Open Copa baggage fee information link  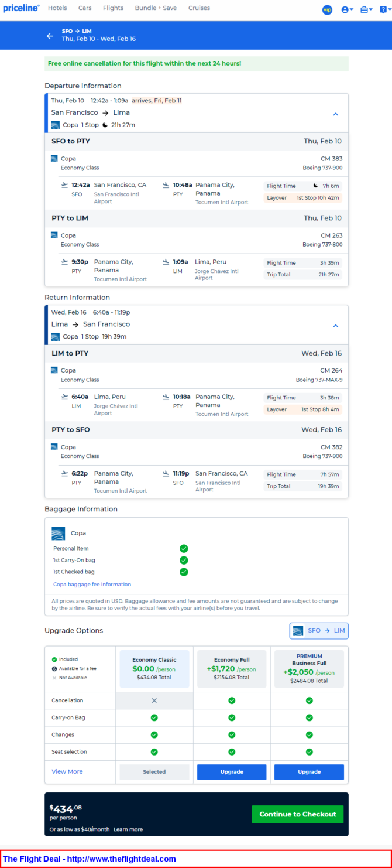[92, 585]
